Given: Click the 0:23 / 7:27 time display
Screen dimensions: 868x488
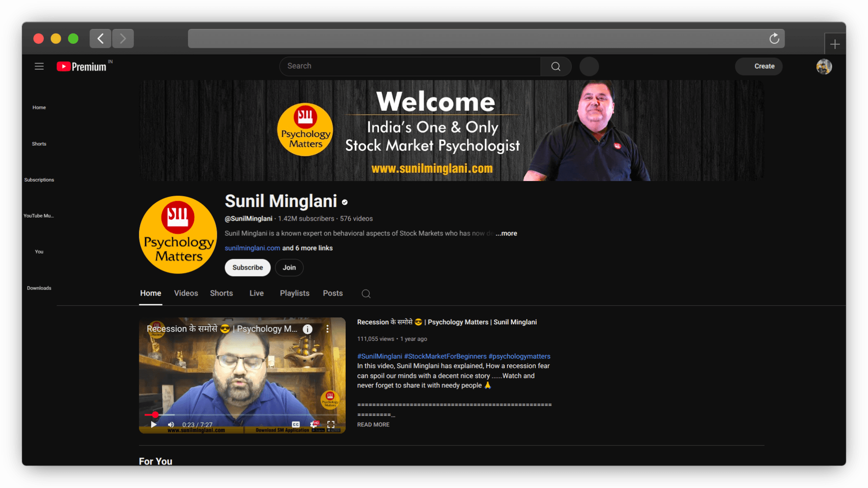Looking at the screenshot, I should coord(198,425).
